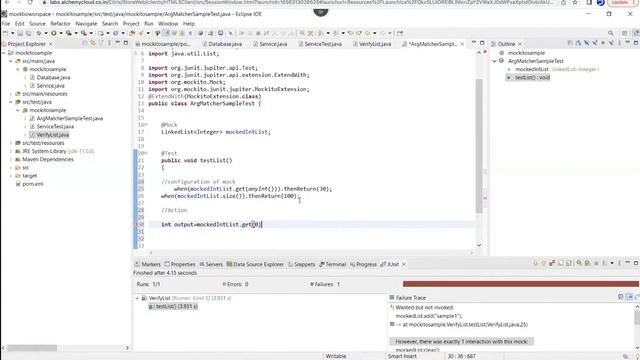Collapse all in Project Explorer toolbar
This screenshot has height=360, width=640.
tap(84, 43)
